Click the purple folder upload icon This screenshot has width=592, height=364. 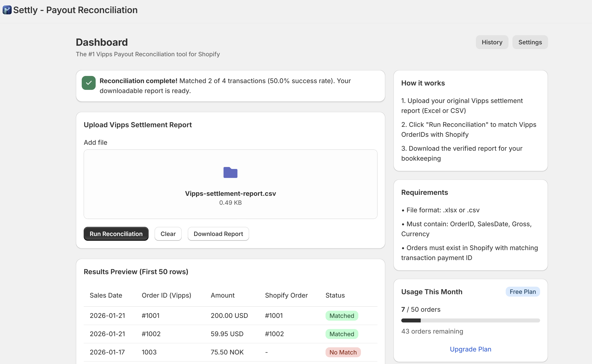click(230, 172)
